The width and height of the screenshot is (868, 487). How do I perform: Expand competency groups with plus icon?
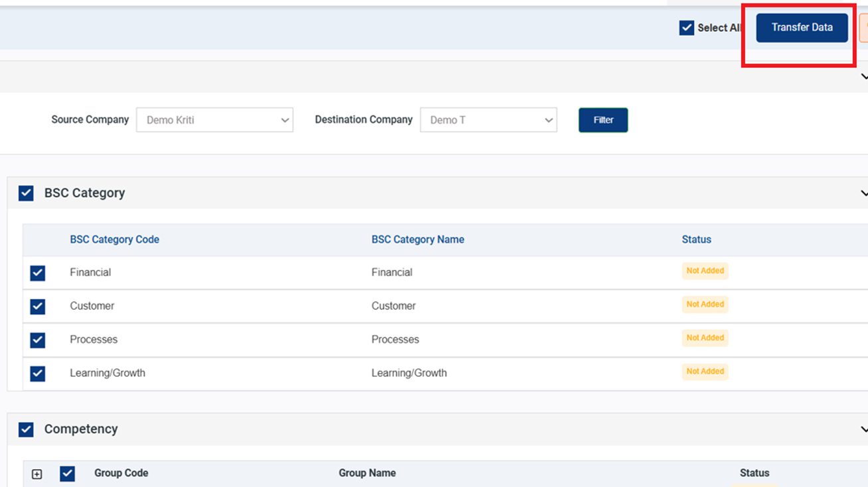tap(37, 474)
